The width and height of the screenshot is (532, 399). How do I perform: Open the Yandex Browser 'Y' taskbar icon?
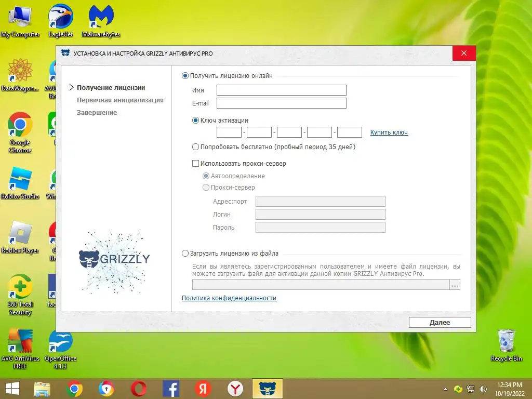pos(235,389)
